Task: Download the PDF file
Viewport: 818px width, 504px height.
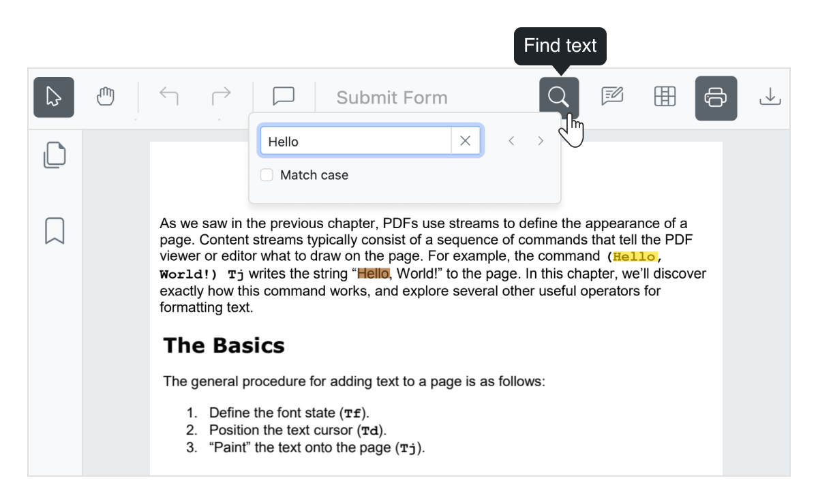Action: 770,97
